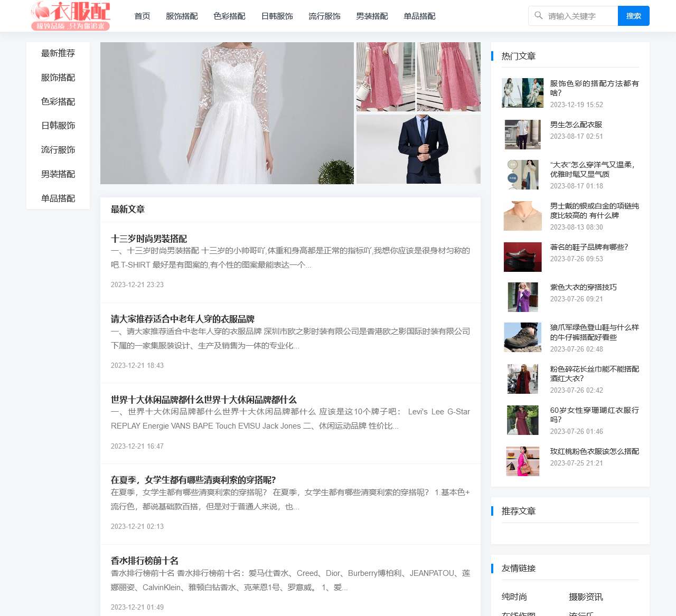676x616 pixels.
Task: Open article 香水排行榜前十名
Action: tap(145, 561)
